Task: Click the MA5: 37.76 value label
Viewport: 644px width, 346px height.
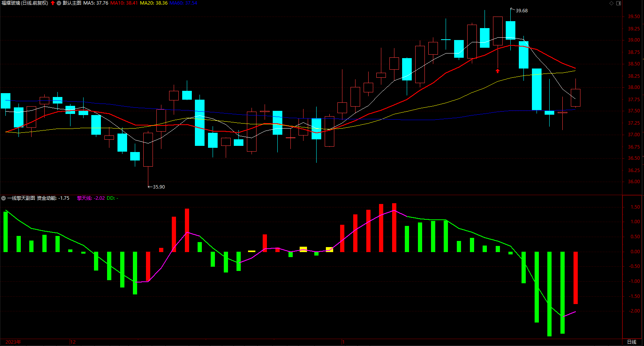Action: click(x=96, y=3)
